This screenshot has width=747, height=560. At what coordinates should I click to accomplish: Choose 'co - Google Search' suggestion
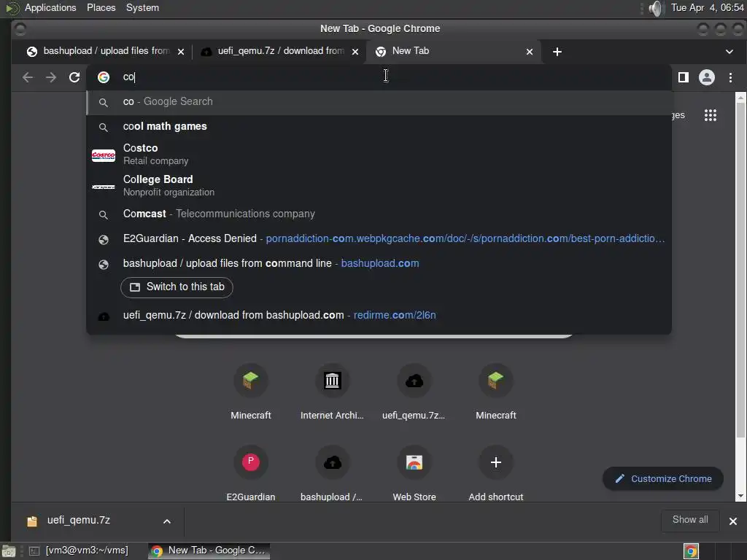pyautogui.click(x=379, y=102)
